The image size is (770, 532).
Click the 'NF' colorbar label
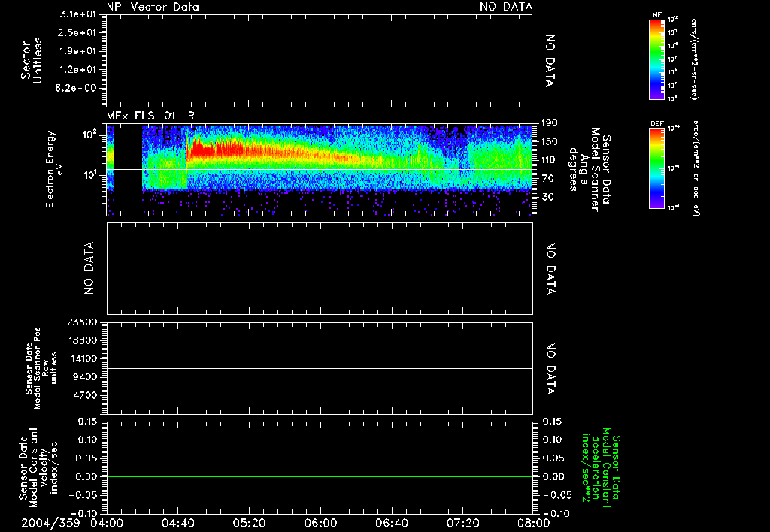click(x=656, y=15)
